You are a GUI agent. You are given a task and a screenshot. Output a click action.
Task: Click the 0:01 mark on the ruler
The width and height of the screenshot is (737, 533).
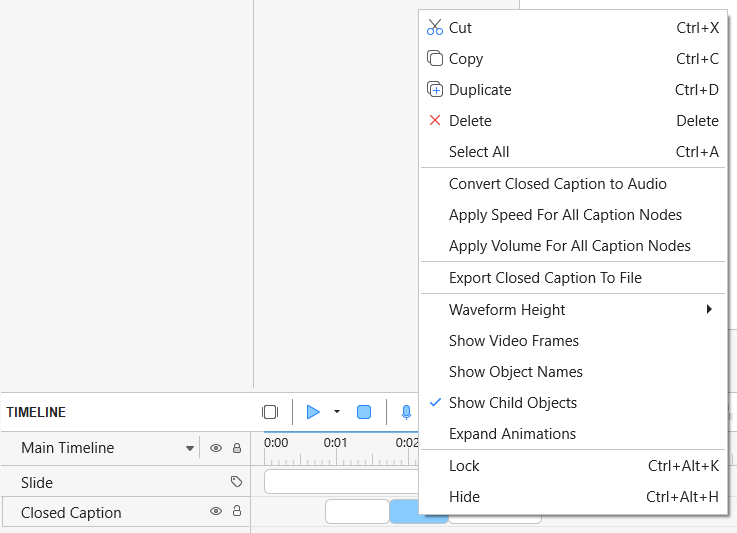pyautogui.click(x=336, y=443)
